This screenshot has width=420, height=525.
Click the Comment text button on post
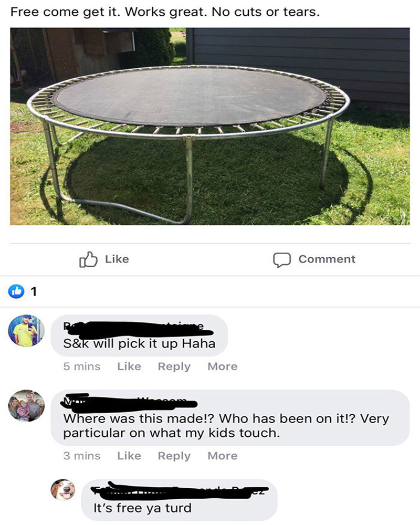[327, 259]
